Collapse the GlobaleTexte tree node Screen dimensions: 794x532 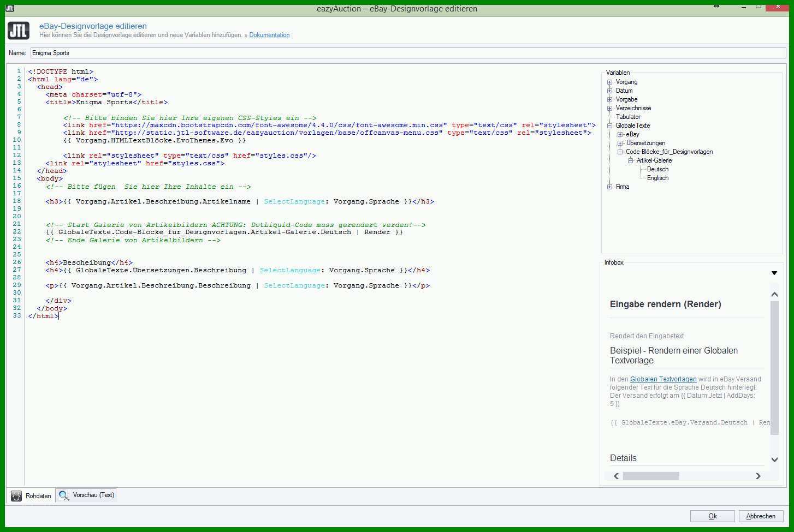click(x=610, y=125)
